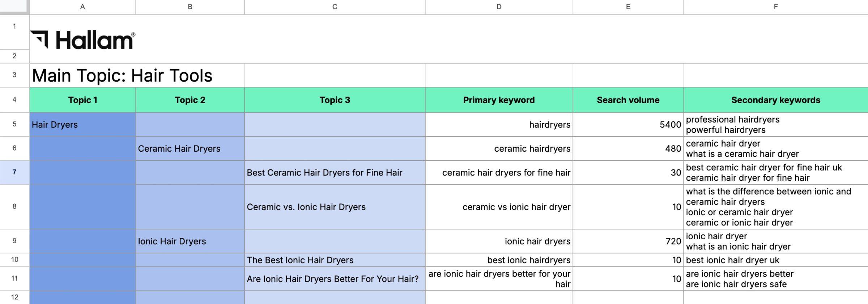Select the 'hairdryers' primary keyword cell

pyautogui.click(x=499, y=124)
